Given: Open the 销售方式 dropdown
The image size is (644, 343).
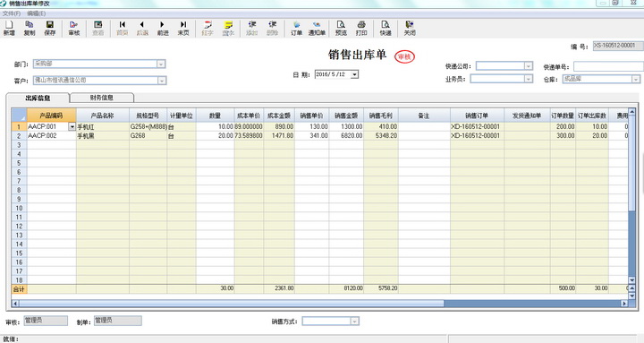Looking at the screenshot, I should [x=354, y=322].
